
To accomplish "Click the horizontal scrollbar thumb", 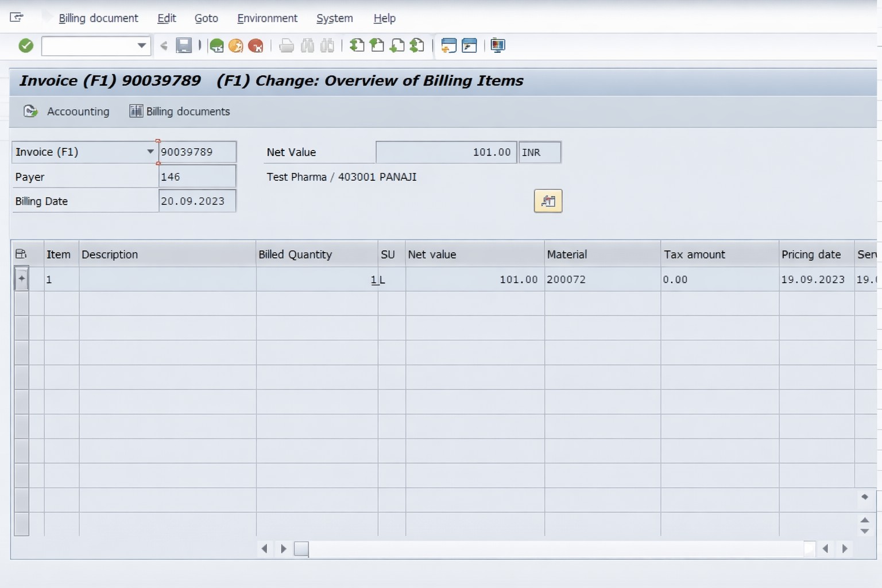I will pyautogui.click(x=301, y=549).
